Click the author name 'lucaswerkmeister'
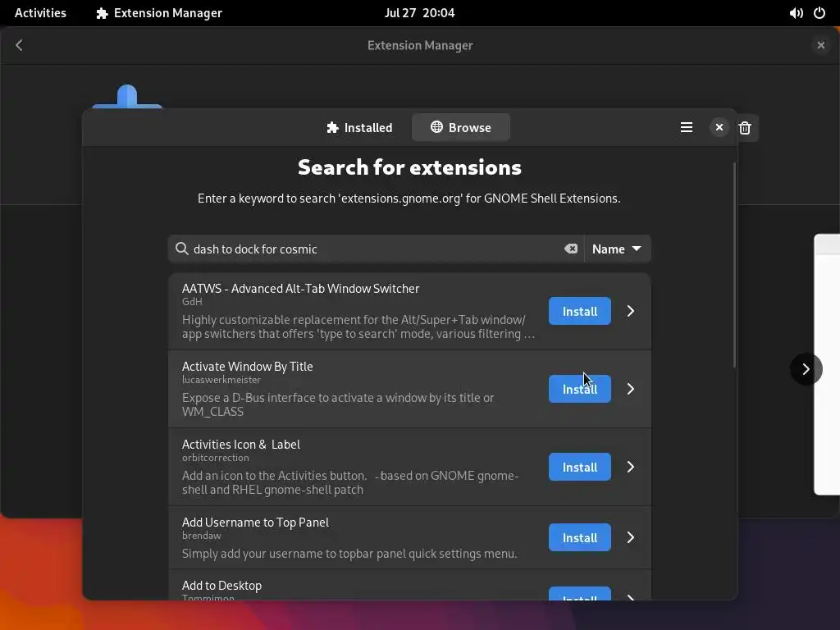The height and width of the screenshot is (630, 840). coord(221,380)
